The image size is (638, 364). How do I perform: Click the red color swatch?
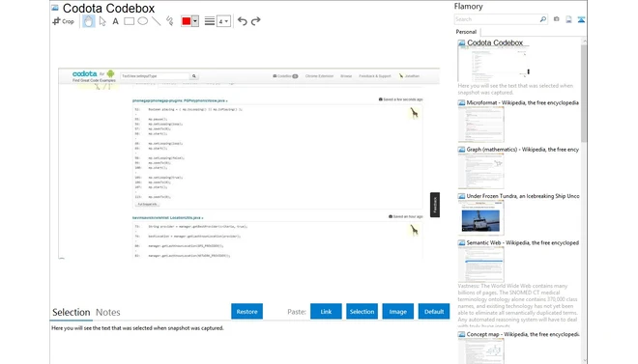pos(187,21)
